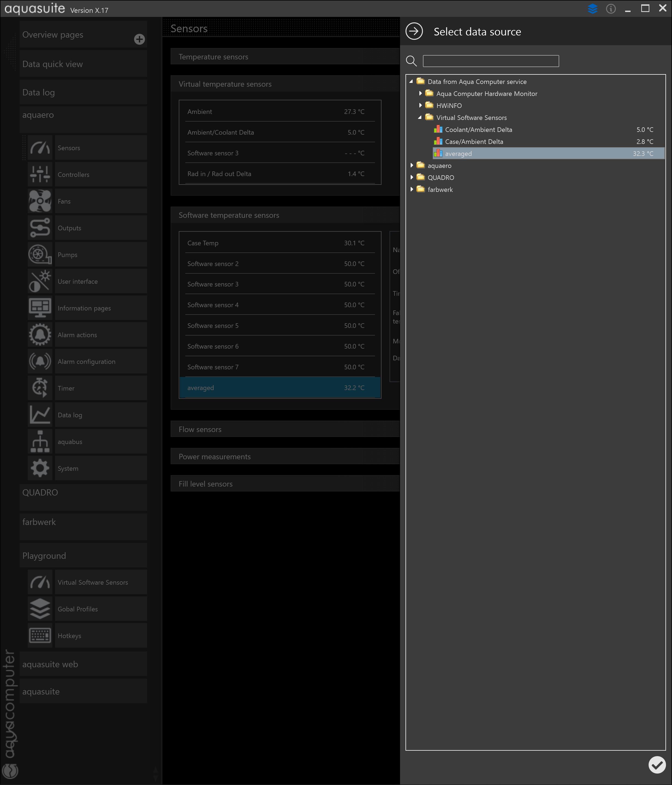Open the Gobal Profiles layers icon
This screenshot has height=785, width=672.
coord(40,609)
